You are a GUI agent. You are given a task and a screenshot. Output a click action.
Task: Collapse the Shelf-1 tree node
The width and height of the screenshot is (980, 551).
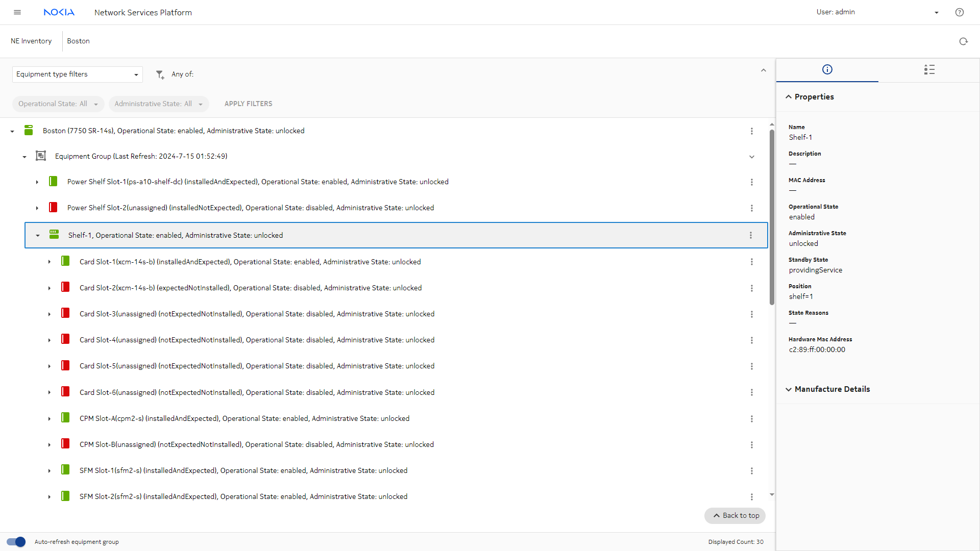[38, 236]
